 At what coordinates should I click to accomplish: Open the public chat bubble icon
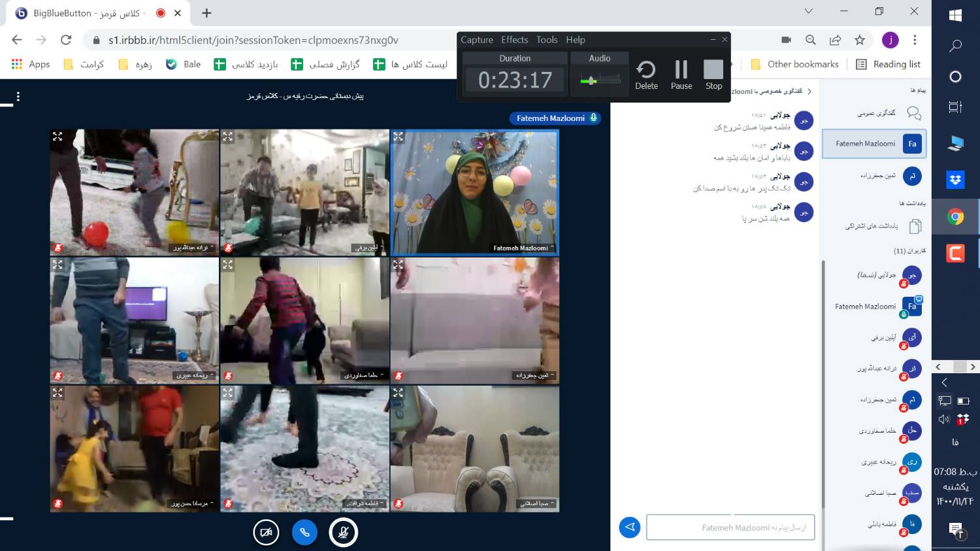click(x=914, y=113)
